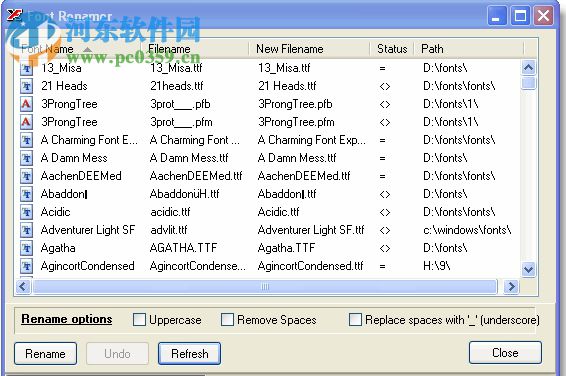Click the Status column header

pyautogui.click(x=392, y=49)
